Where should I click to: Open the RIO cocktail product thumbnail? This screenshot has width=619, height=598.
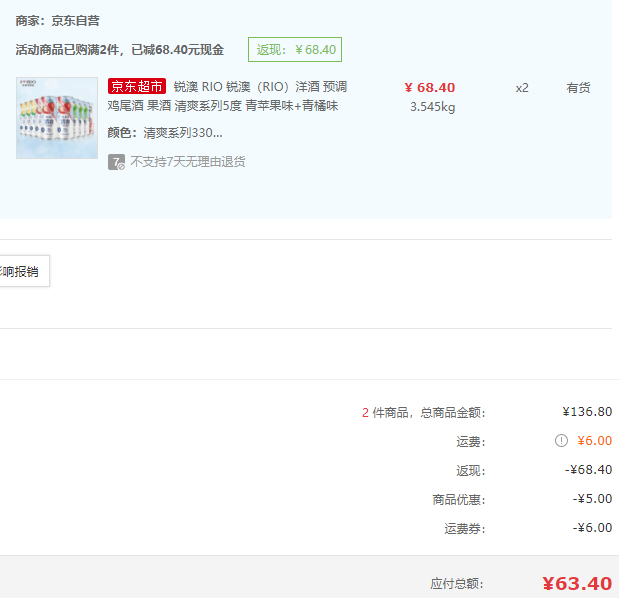57,118
